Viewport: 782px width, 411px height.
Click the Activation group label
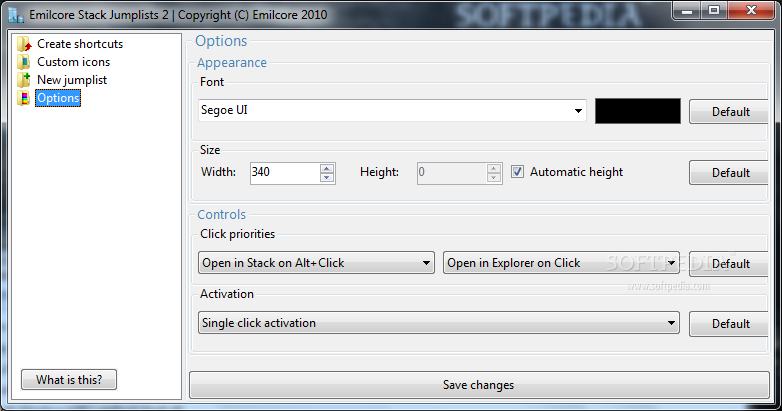[x=227, y=294]
